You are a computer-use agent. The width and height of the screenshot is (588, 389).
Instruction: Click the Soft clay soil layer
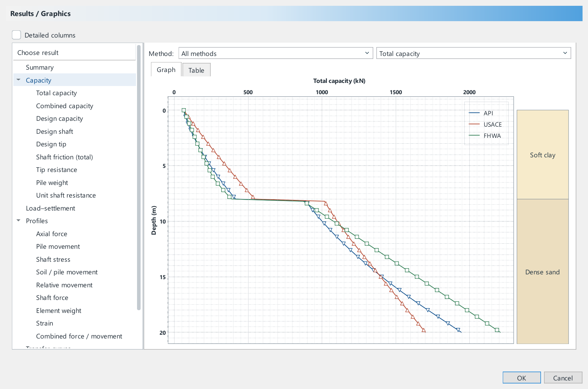[x=543, y=155]
